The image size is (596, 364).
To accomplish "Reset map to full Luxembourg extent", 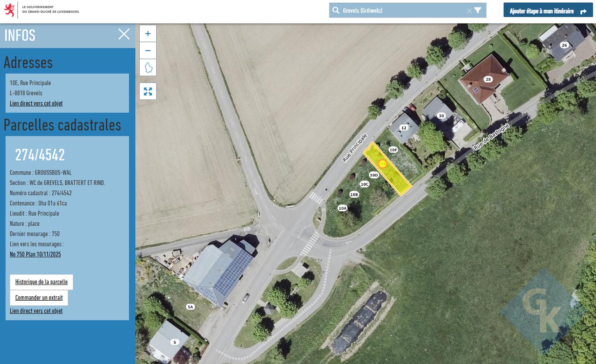I will (148, 68).
